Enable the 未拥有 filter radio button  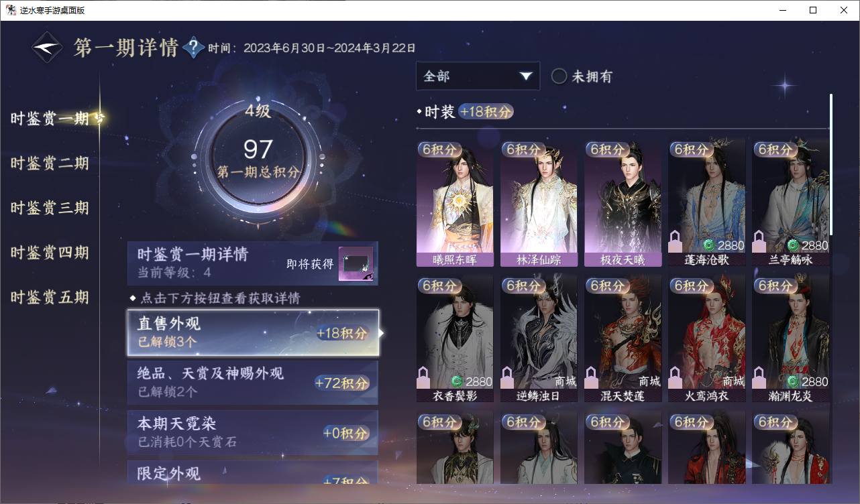559,76
